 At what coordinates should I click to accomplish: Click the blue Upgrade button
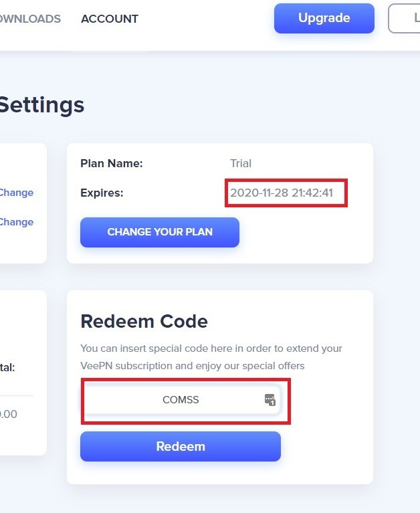coord(324,18)
